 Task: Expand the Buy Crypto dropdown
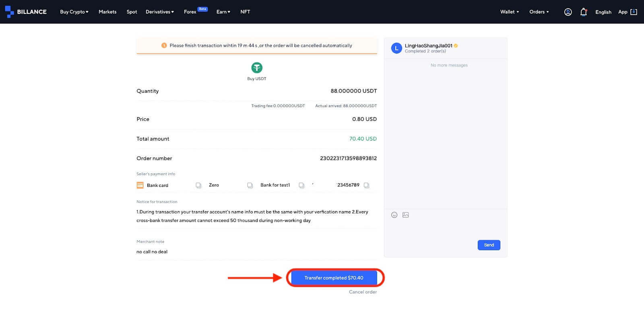pyautogui.click(x=74, y=12)
